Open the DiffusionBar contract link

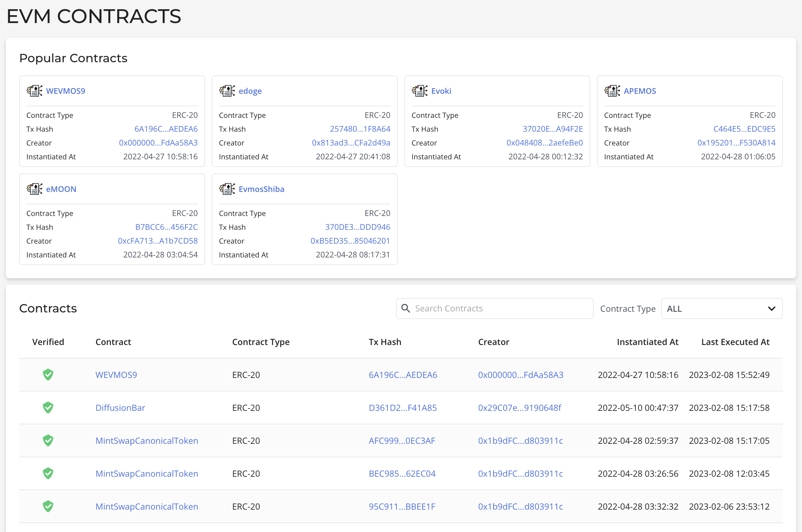120,408
